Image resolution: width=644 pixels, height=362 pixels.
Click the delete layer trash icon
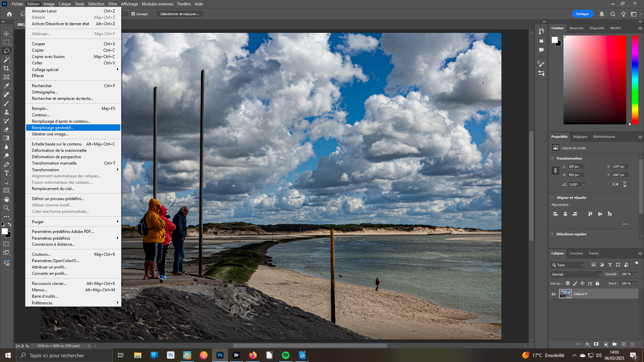coord(633,344)
